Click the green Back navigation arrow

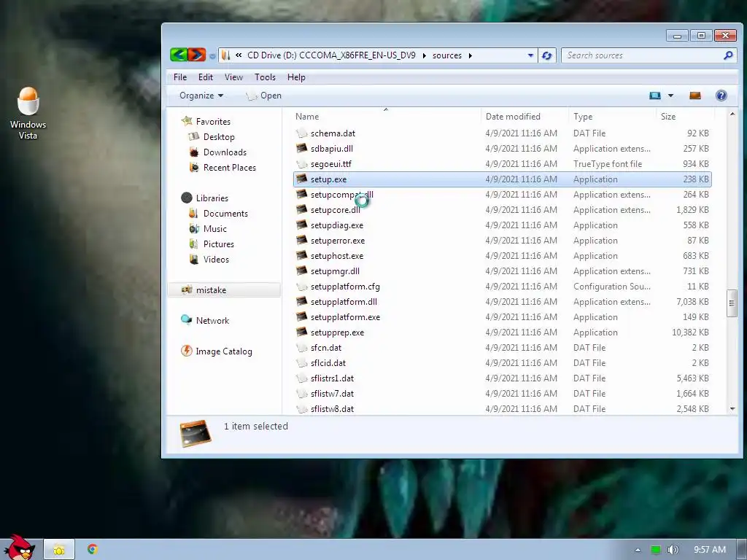[179, 55]
